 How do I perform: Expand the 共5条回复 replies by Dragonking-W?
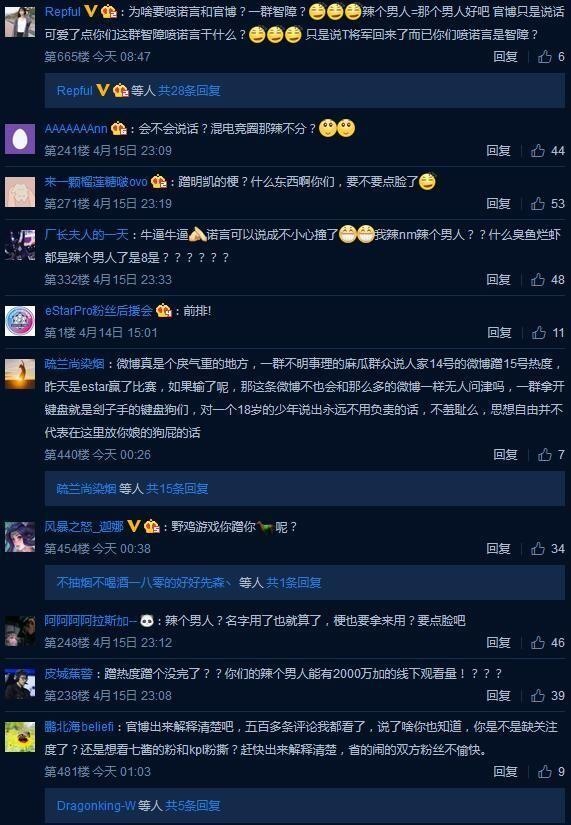(x=193, y=806)
